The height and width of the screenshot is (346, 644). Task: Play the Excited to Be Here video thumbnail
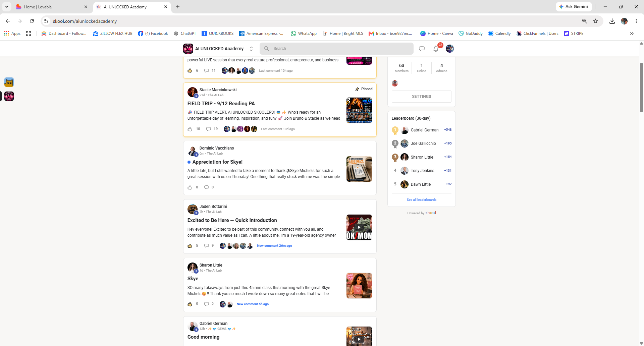pos(359,227)
